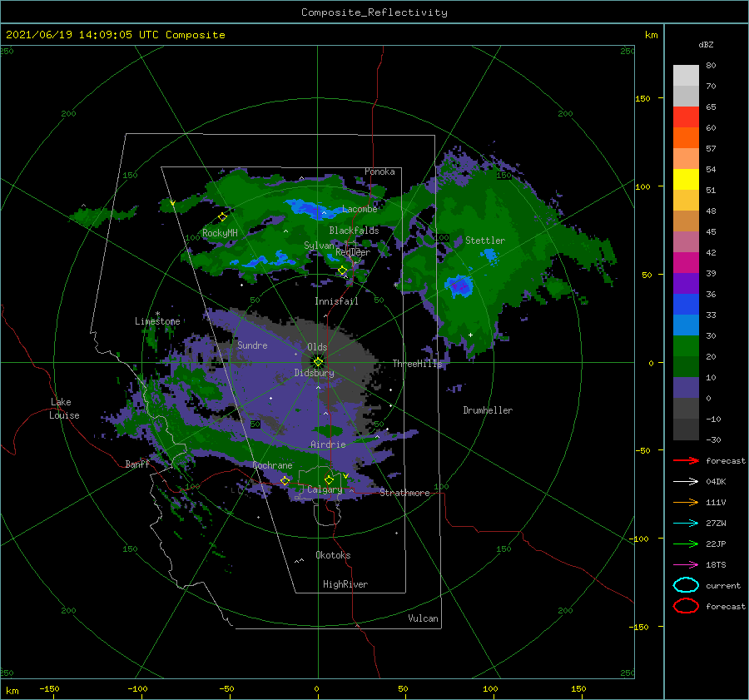Click the Ponoka city label
The image size is (749, 700).
pyautogui.click(x=379, y=171)
